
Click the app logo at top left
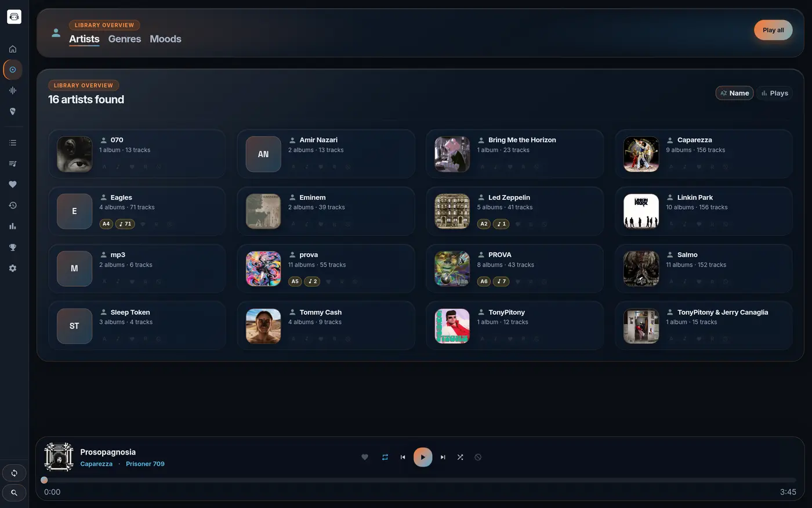pos(14,17)
